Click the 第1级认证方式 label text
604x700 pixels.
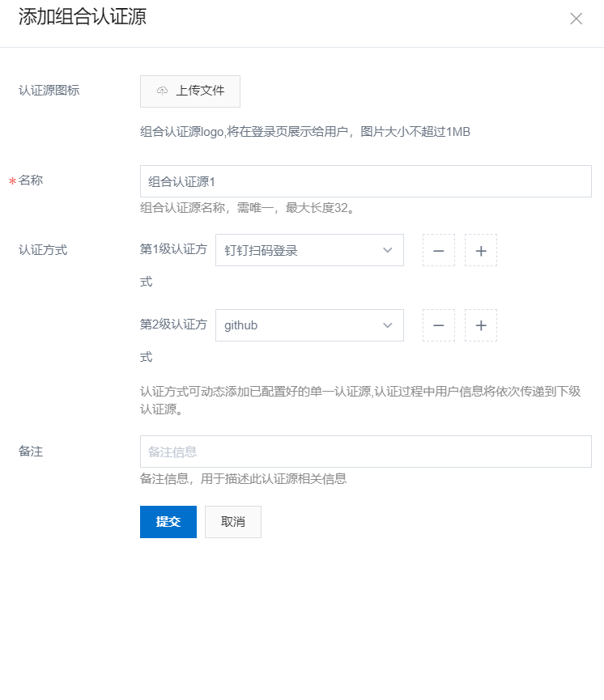click(173, 249)
